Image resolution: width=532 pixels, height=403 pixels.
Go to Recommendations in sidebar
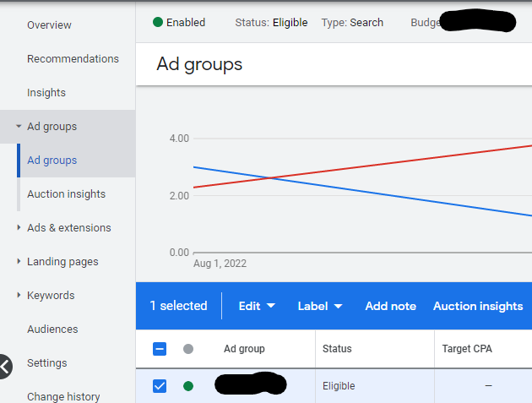73,59
